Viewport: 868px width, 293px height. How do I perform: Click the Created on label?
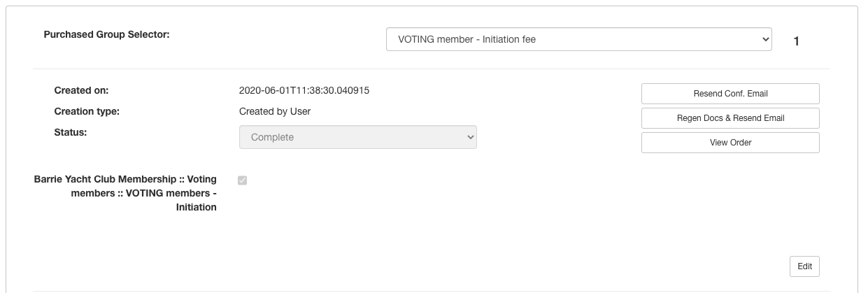pyautogui.click(x=81, y=90)
